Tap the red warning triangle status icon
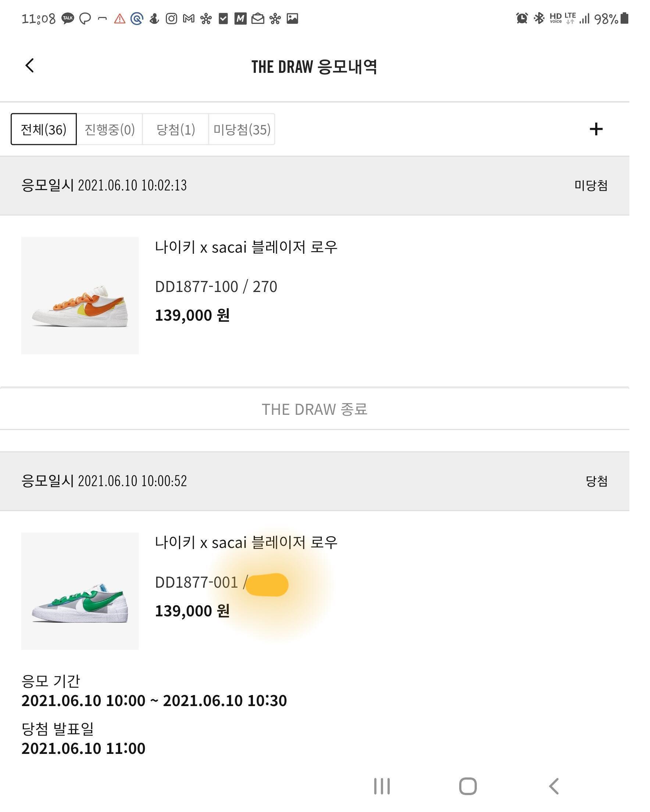Image resolution: width=650 pixels, height=812 pixels. (x=120, y=18)
